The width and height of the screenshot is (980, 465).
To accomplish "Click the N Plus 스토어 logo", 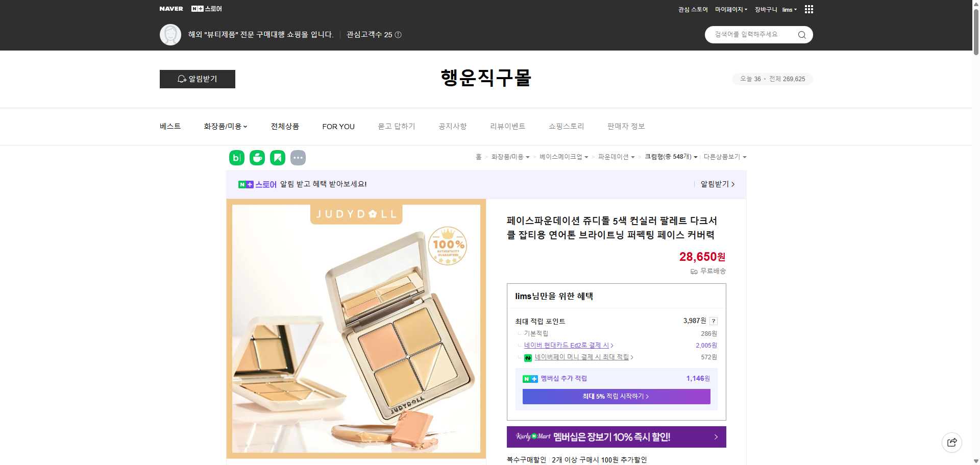I will tap(206, 9).
